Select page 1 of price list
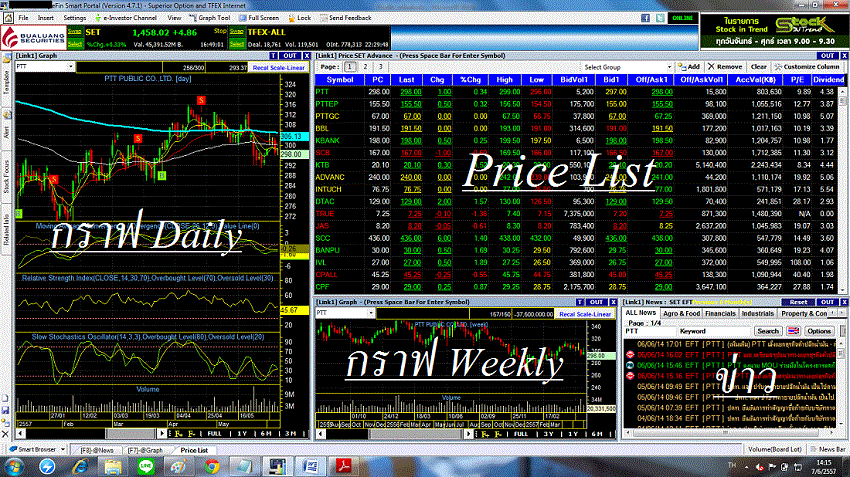 [350, 67]
